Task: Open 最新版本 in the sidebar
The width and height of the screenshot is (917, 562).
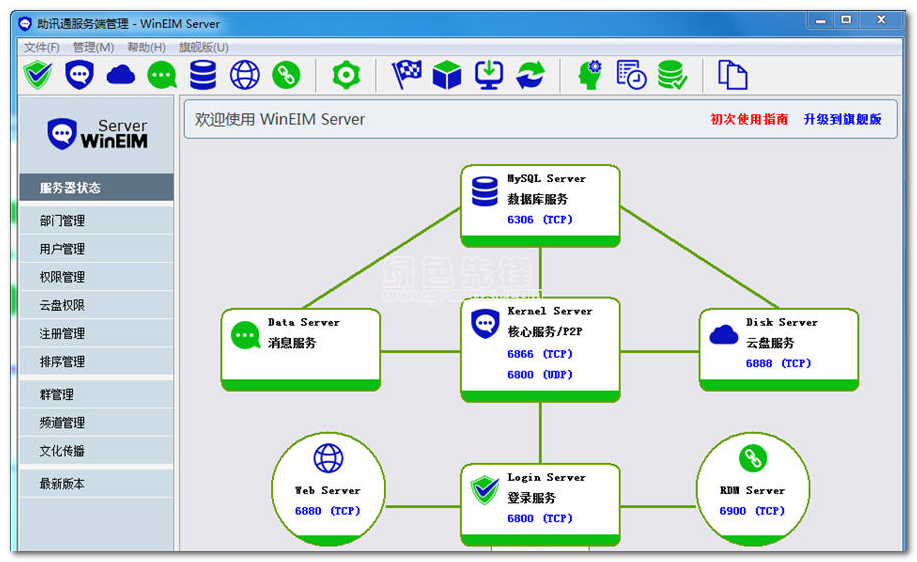Action: pos(96,484)
